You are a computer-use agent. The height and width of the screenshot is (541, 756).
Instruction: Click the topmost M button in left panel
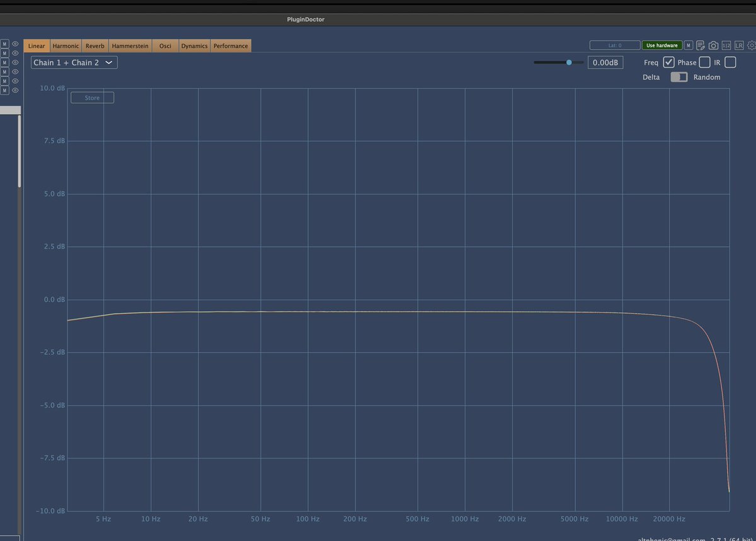click(4, 44)
